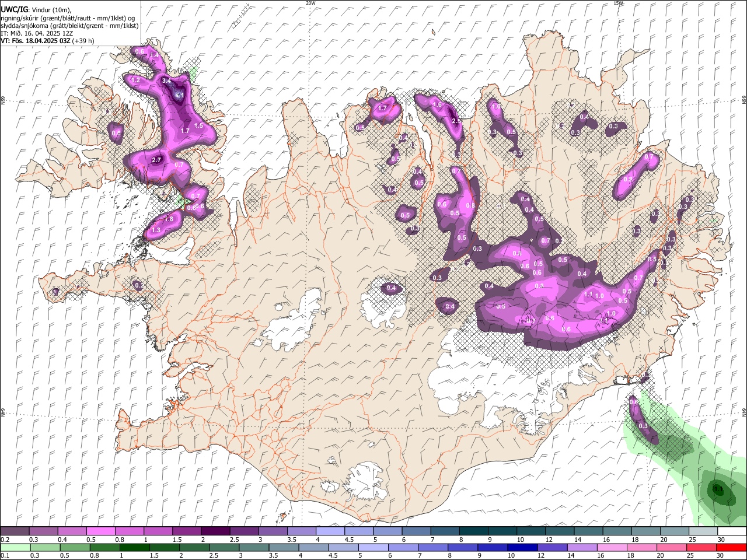Click the darkest green 1–1.5 rain legend swatch
This screenshot has width=747, height=560.
[134, 547]
